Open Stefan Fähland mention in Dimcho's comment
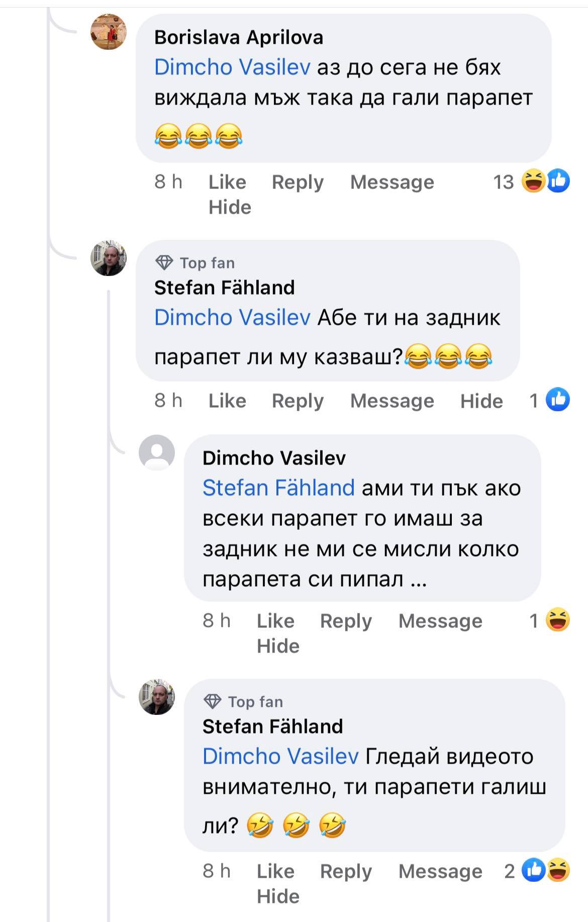This screenshot has width=588, height=922. pyautogui.click(x=278, y=488)
